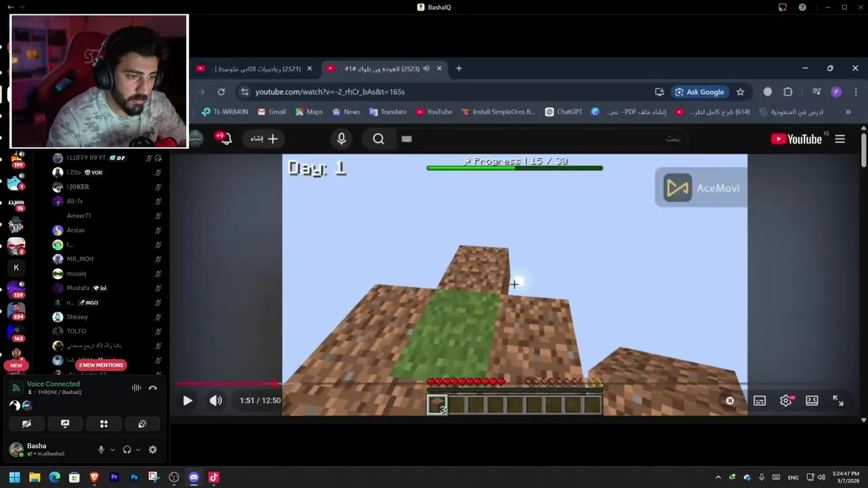Click the Chrome address bar URL
The width and height of the screenshot is (868, 488).
click(330, 91)
